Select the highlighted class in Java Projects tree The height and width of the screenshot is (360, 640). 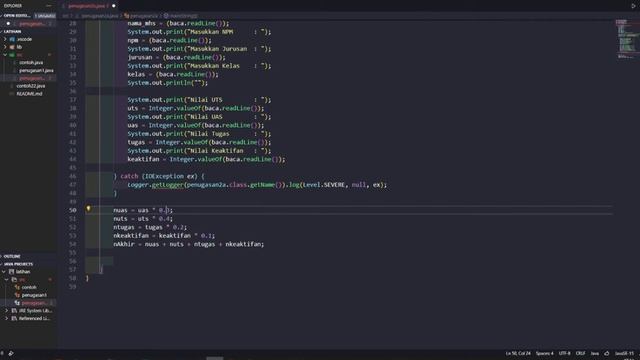point(29,303)
